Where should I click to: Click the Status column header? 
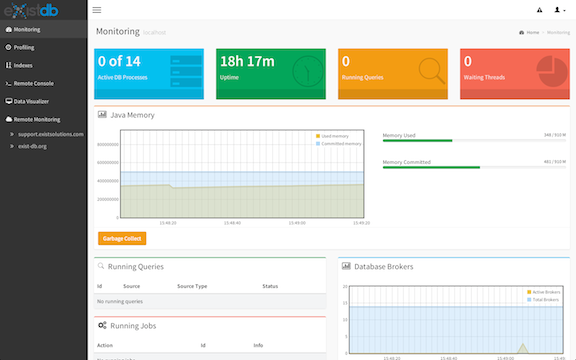click(x=270, y=286)
